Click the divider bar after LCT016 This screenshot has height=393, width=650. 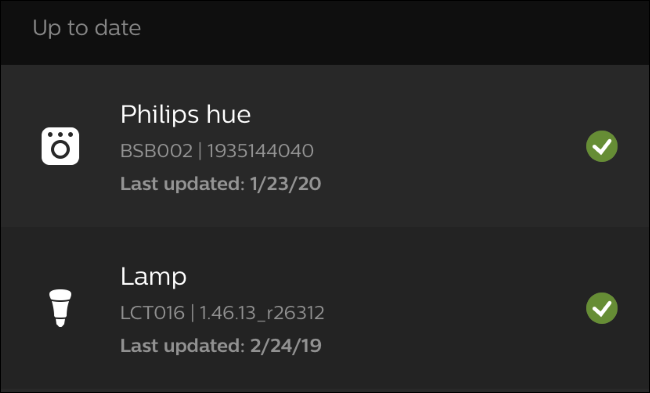click(192, 313)
